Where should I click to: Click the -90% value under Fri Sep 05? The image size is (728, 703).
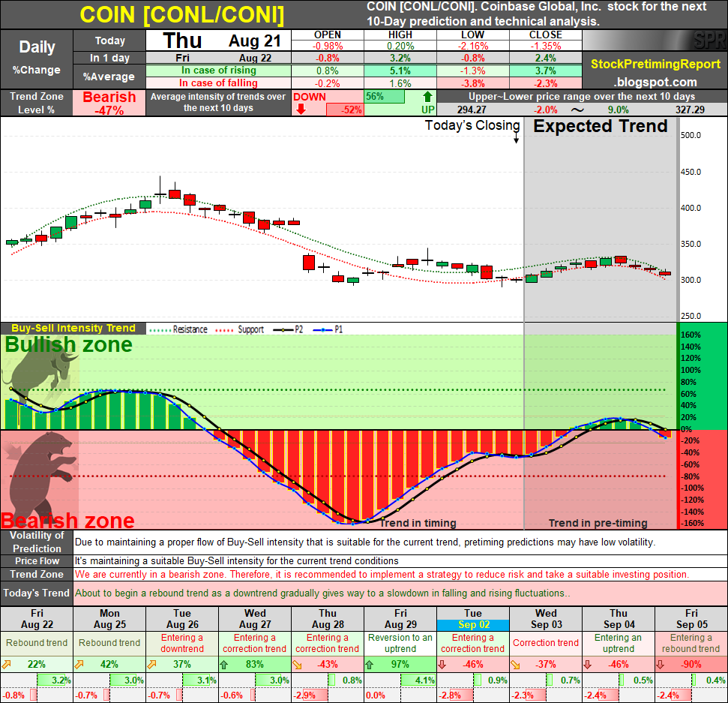691,665
